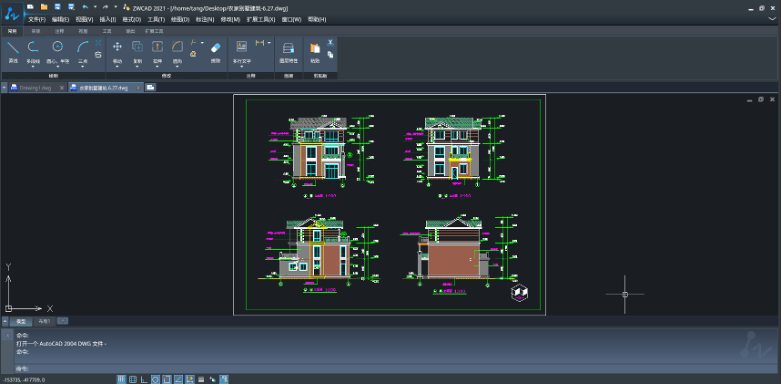Open the undo history dropdown arrow
This screenshot has width=782, height=384.
[95, 7]
